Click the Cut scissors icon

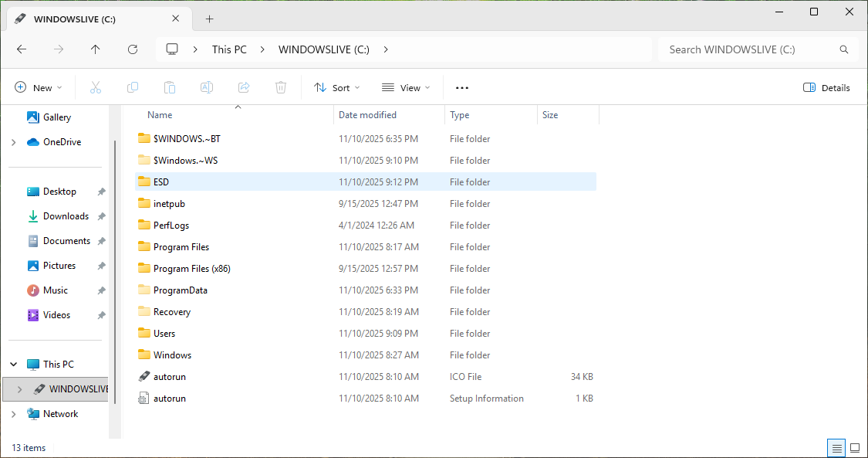tap(96, 87)
